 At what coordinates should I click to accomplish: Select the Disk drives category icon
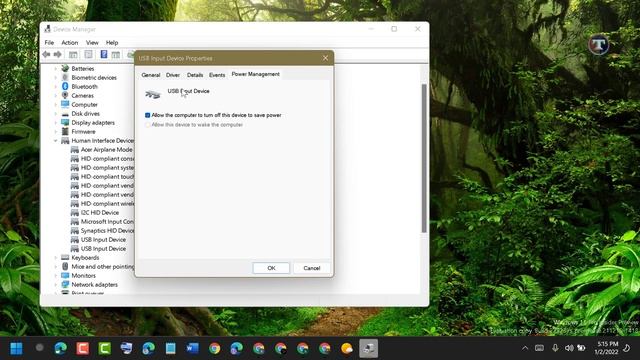point(65,113)
